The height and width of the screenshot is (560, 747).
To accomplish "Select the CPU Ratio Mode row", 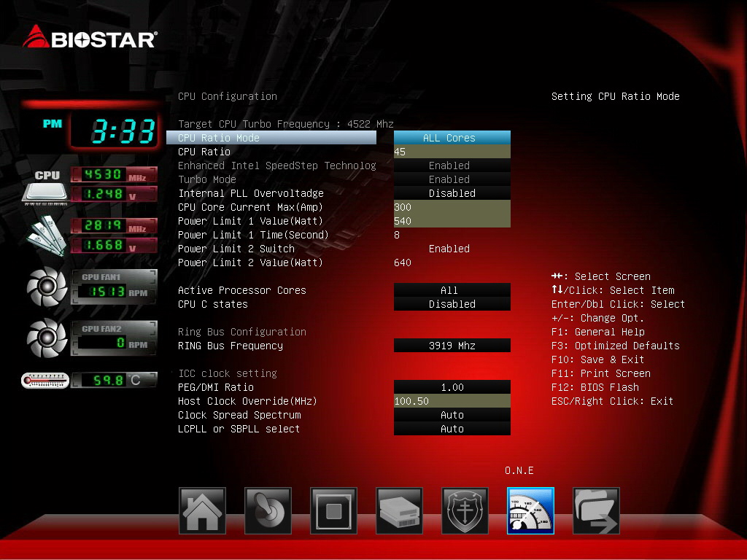I will (271, 138).
